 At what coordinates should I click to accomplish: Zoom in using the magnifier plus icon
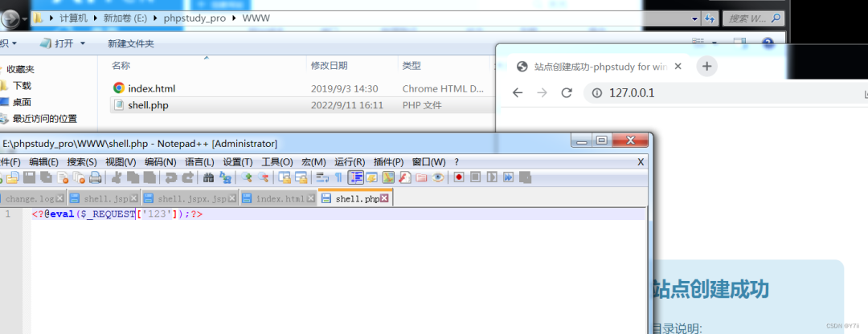click(247, 177)
